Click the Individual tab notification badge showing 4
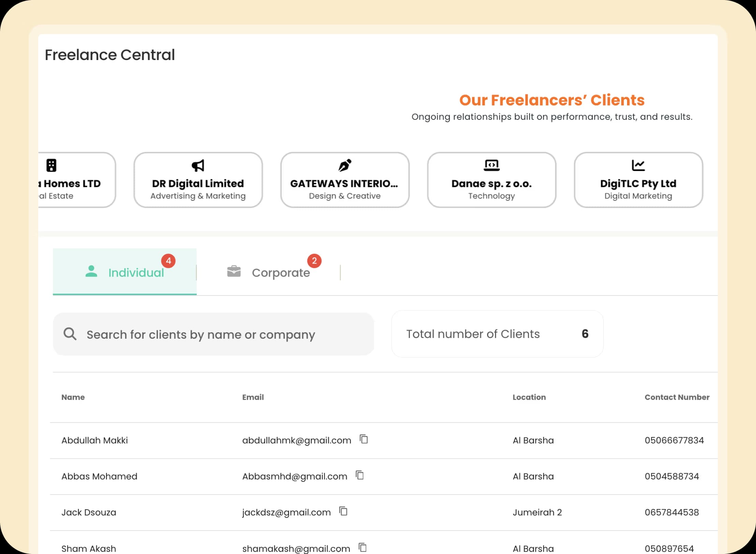Viewport: 756px width, 554px height. [168, 261]
